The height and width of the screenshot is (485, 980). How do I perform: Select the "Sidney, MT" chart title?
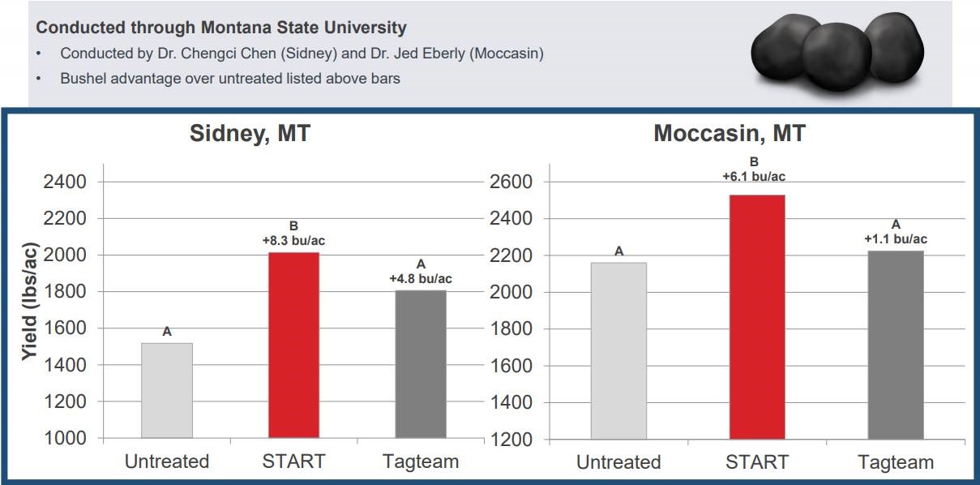pos(250,134)
